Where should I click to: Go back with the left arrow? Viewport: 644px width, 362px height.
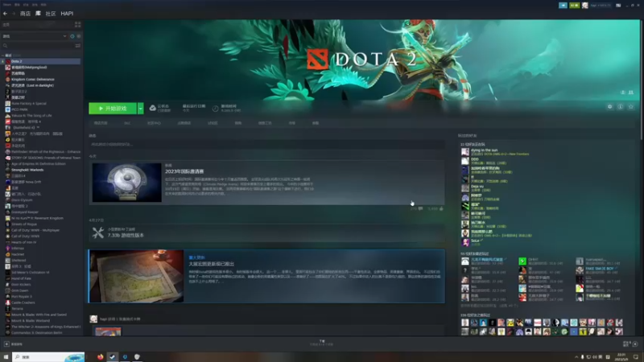click(x=5, y=14)
